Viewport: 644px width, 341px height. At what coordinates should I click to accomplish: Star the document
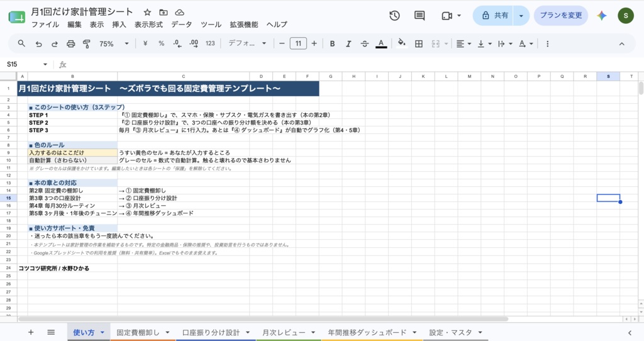tap(147, 13)
